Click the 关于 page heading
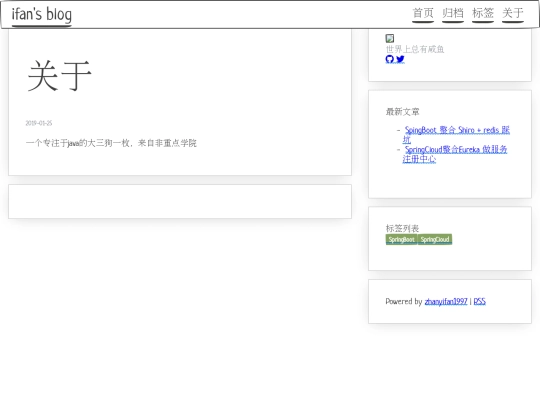540x405 pixels. pos(60,75)
